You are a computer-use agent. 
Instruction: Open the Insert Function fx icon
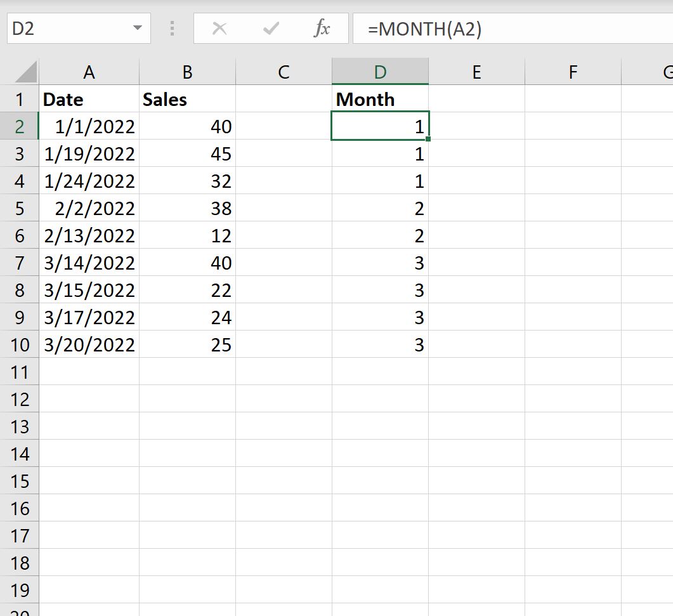pos(322,29)
